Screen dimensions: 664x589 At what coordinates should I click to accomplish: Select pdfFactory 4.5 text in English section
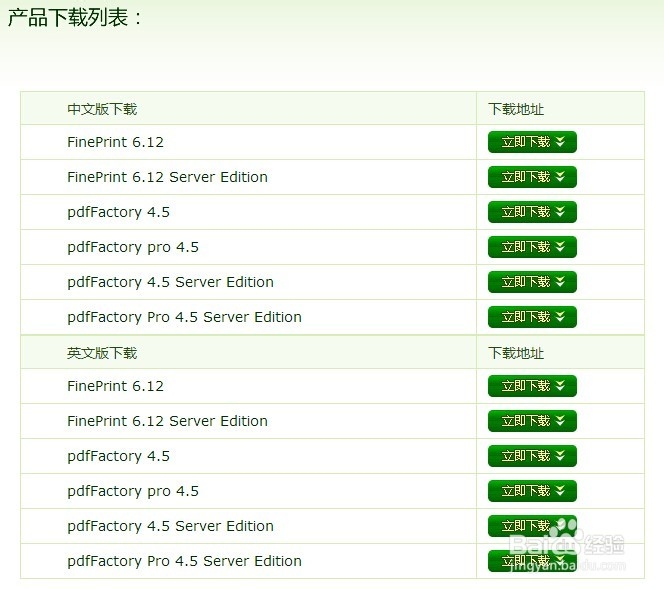[118, 456]
